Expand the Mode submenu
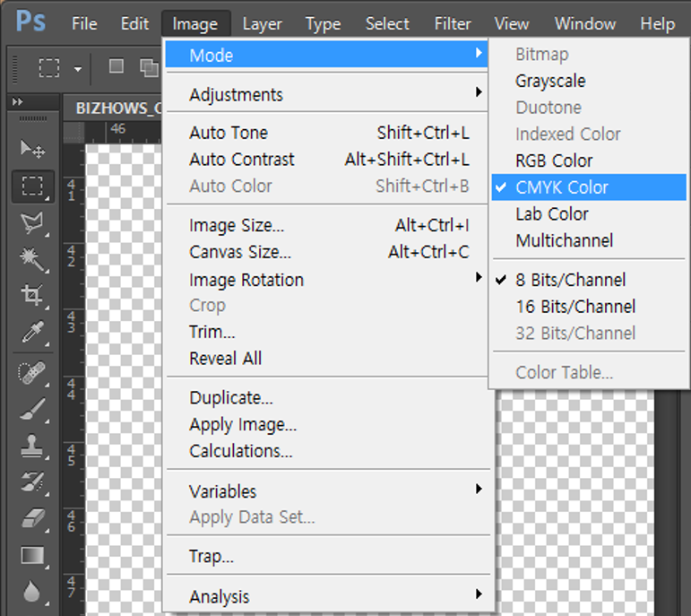This screenshot has width=691, height=616. click(x=326, y=55)
